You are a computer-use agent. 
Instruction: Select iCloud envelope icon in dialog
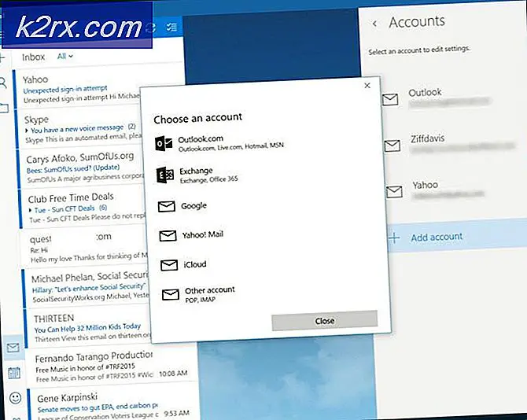(169, 265)
